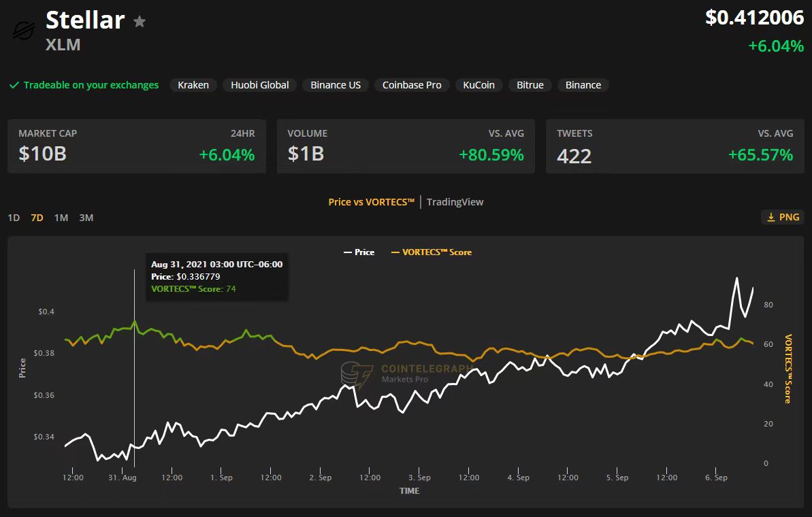Open Kraken exchange link
This screenshot has width=812, height=517.
tap(193, 85)
